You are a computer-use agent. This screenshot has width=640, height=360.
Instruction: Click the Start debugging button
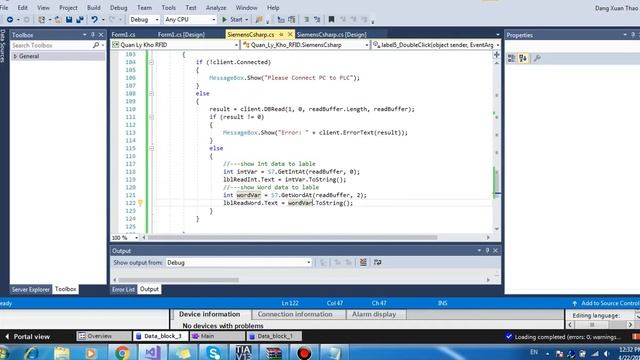tap(233, 20)
